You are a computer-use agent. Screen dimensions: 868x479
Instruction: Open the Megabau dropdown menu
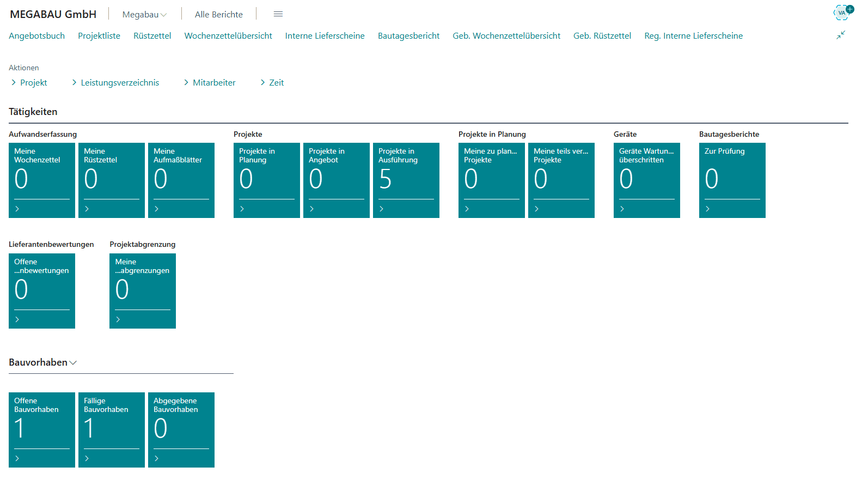[144, 15]
